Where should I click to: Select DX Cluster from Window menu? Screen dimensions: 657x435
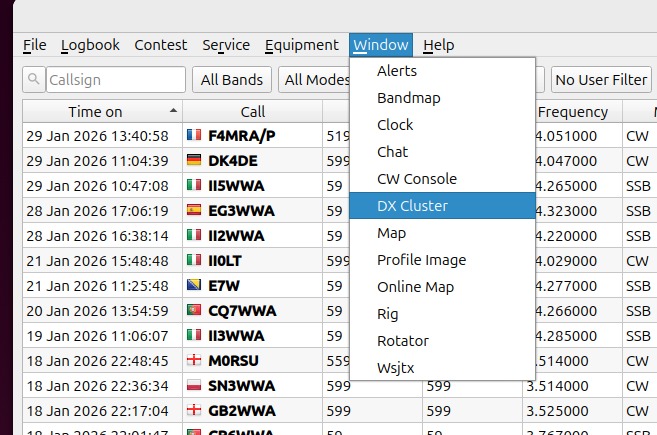[x=412, y=206]
